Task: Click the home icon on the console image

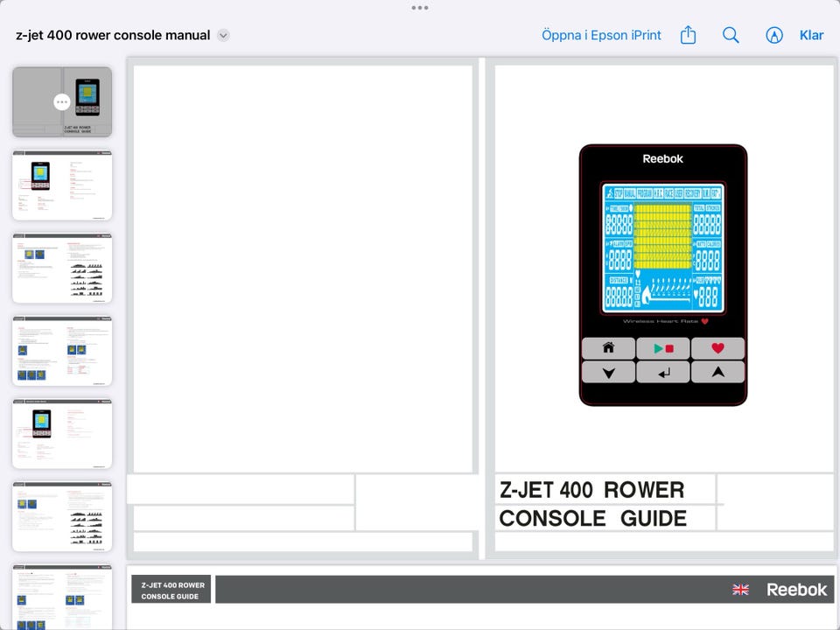Action: tap(609, 348)
